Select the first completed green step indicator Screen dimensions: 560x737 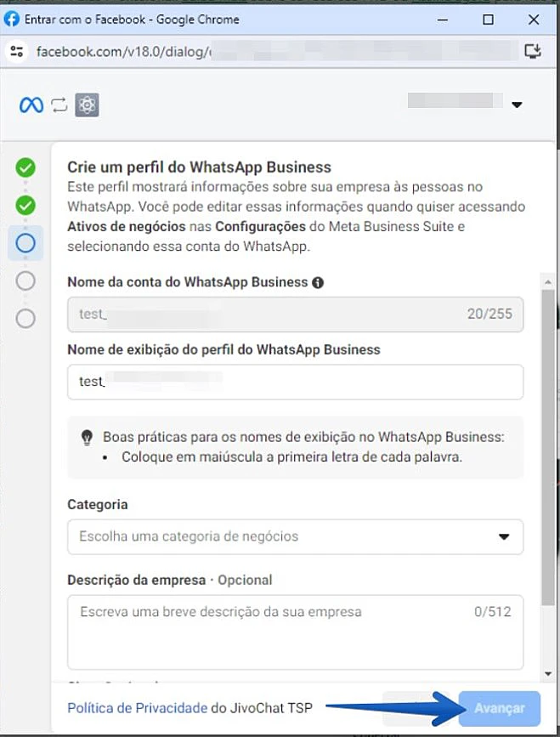point(25,167)
